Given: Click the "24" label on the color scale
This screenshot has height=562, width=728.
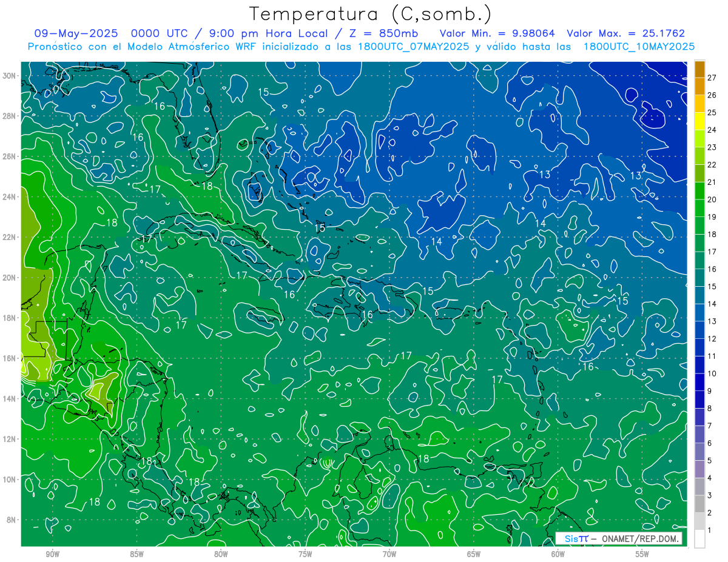Looking at the screenshot, I should point(712,130).
